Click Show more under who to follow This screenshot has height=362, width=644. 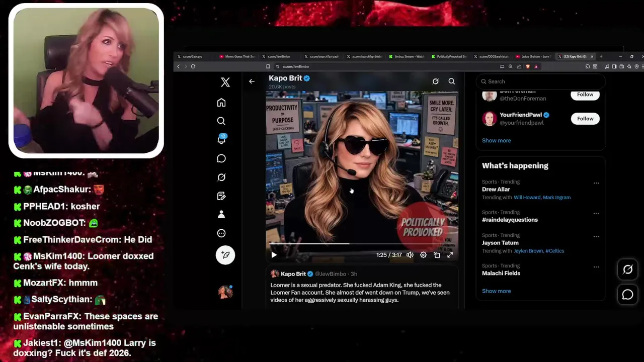tap(496, 140)
